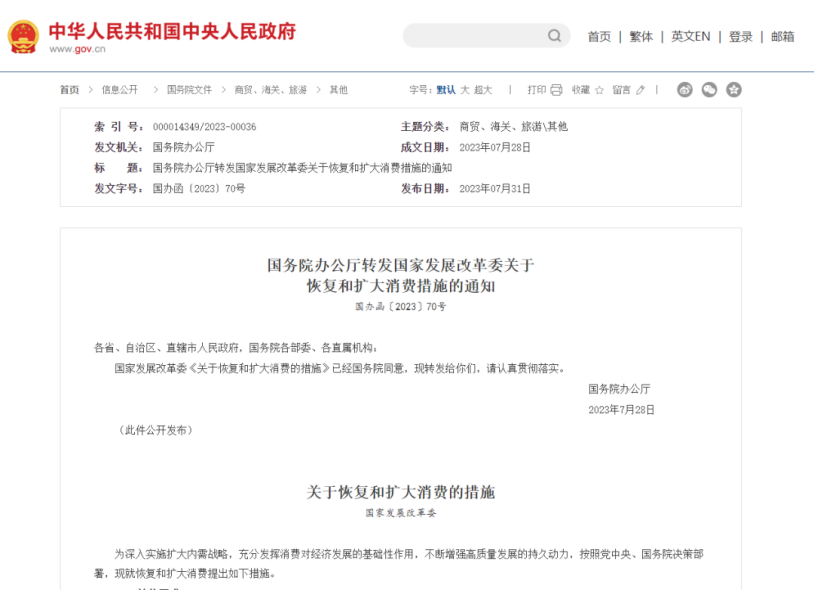Viewport: 814px width, 590px height.
Task: Open the 登录 login link
Action: click(x=740, y=36)
